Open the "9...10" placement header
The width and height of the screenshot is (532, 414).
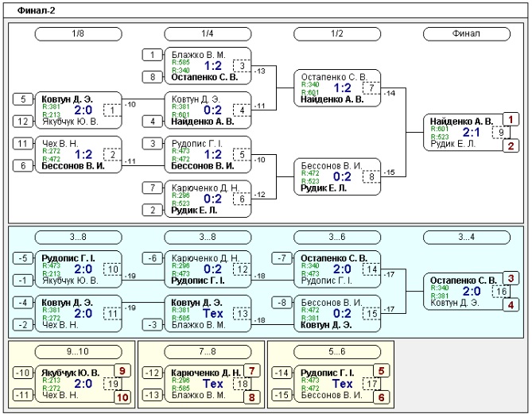[78, 351]
